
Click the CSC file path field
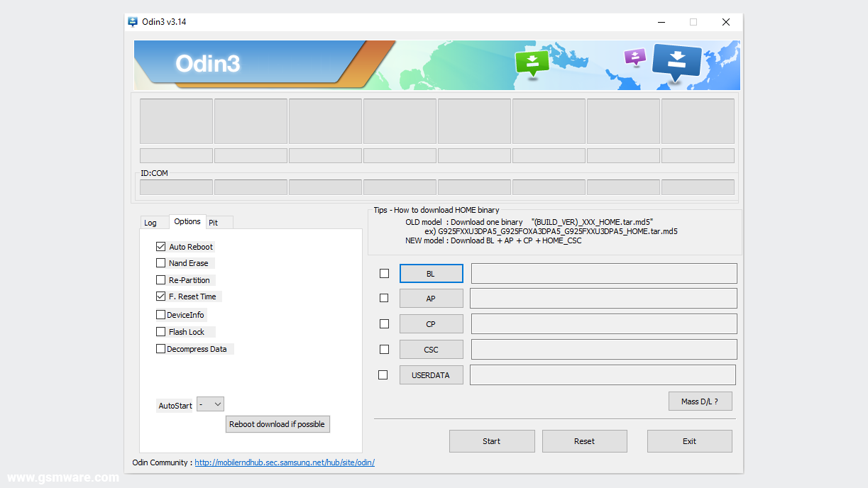603,349
